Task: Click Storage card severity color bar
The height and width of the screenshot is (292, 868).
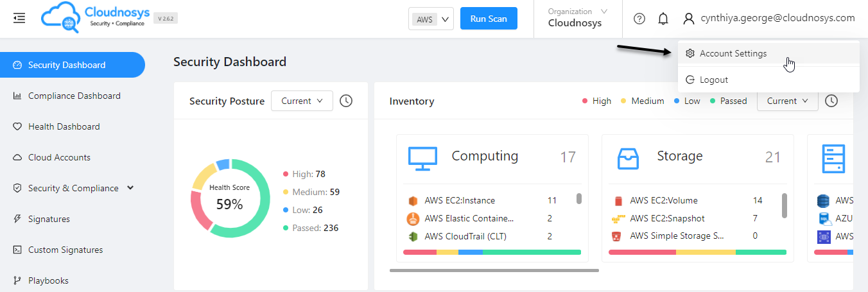Action: (697, 252)
